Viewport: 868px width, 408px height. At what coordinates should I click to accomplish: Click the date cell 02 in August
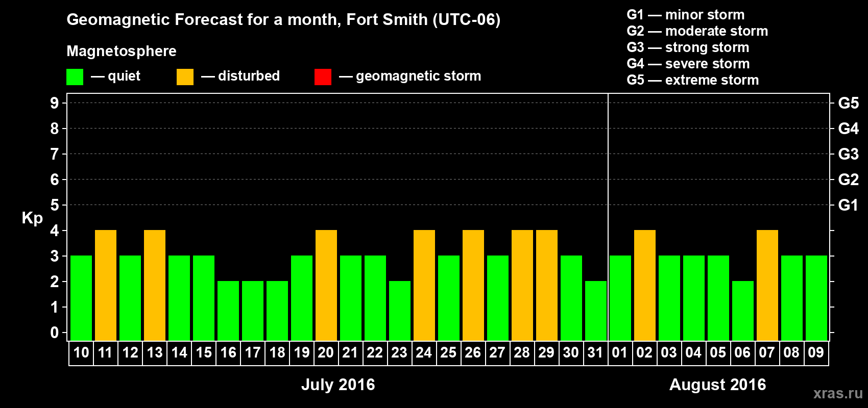[644, 353]
